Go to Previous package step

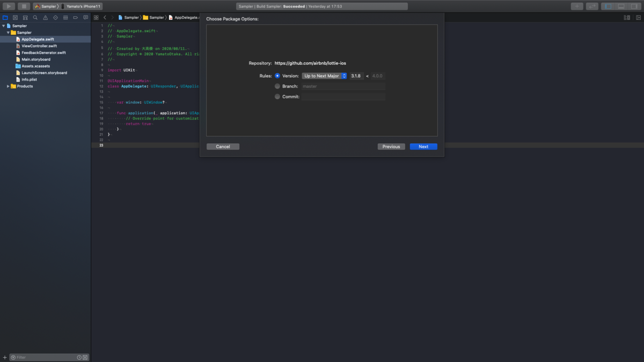[391, 146]
